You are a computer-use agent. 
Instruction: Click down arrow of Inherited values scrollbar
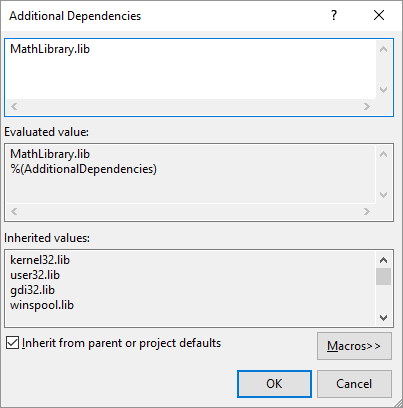(383, 318)
